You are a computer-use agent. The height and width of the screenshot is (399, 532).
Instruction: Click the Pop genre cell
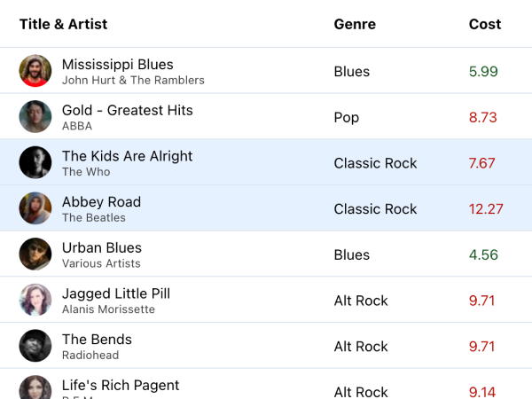[x=346, y=118]
